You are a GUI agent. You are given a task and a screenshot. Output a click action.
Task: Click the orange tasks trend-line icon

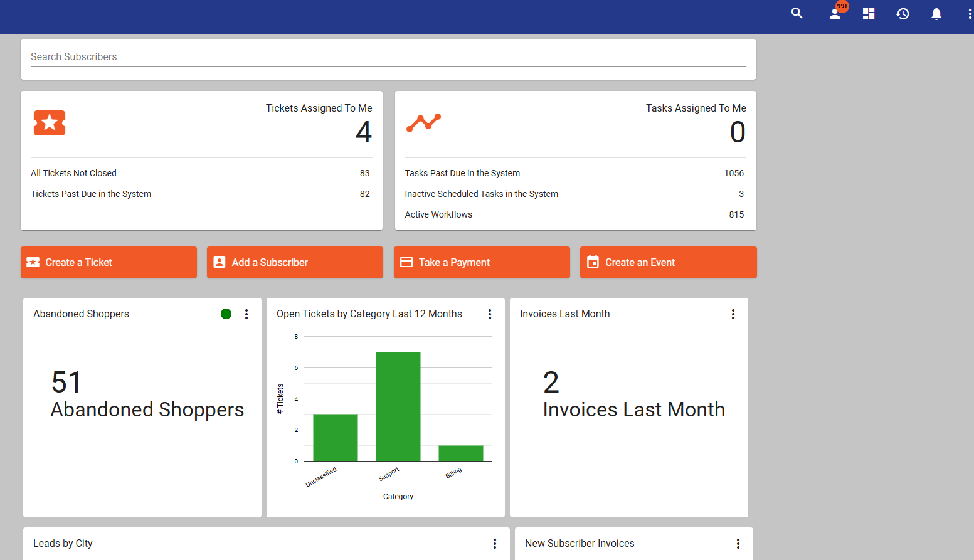423,123
